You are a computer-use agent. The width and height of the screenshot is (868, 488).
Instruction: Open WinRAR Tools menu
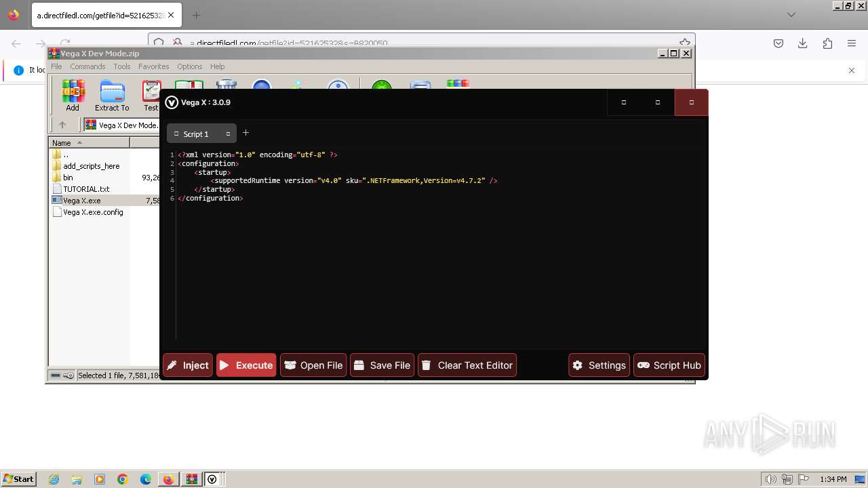[122, 66]
